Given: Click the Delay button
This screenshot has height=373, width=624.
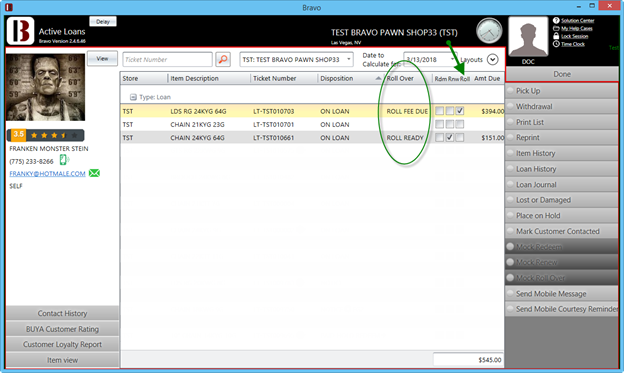Looking at the screenshot, I should pyautogui.click(x=103, y=21).
